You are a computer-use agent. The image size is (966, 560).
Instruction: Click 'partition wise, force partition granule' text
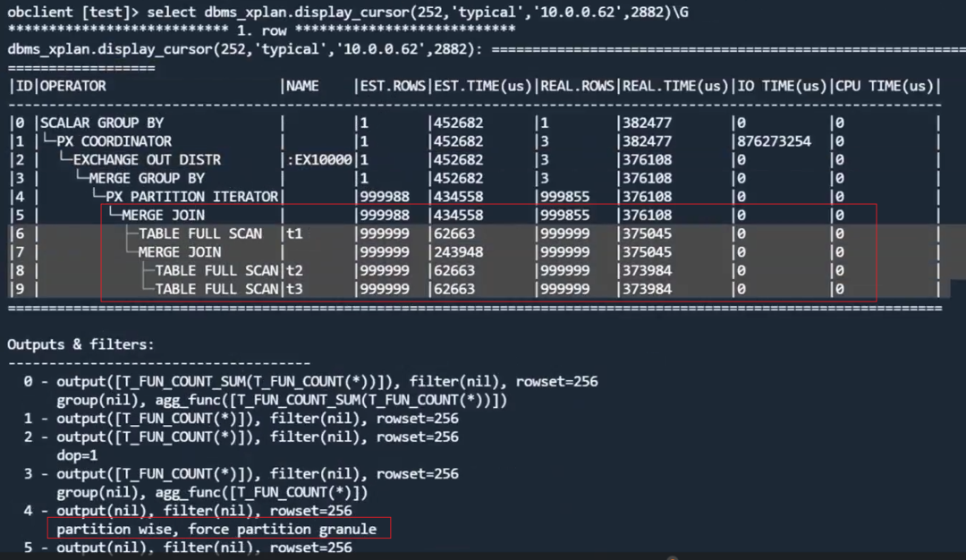(x=216, y=530)
